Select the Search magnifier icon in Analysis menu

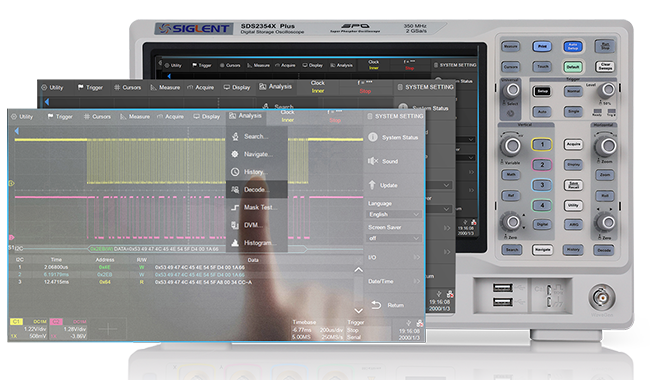point(235,136)
